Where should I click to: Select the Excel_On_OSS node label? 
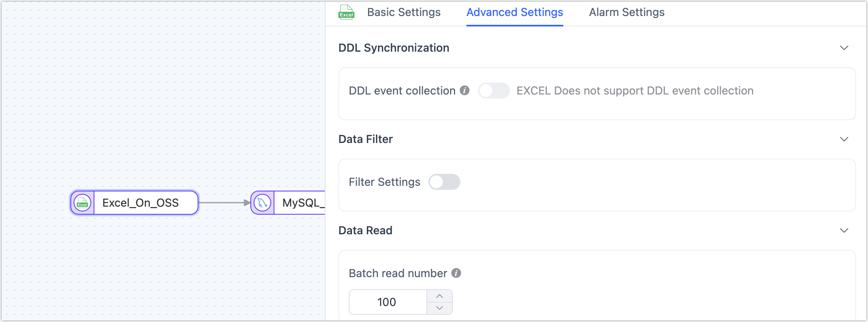140,203
